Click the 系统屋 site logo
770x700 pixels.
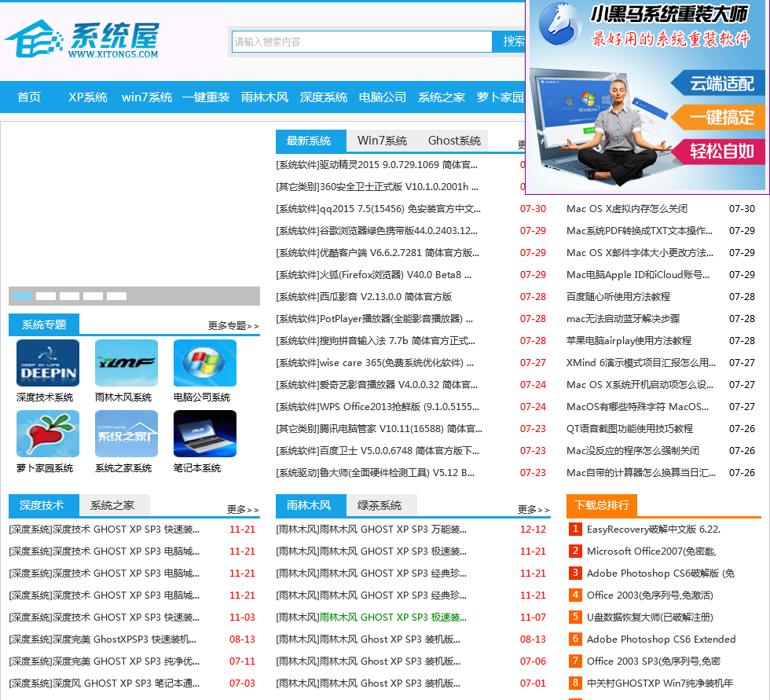82,39
